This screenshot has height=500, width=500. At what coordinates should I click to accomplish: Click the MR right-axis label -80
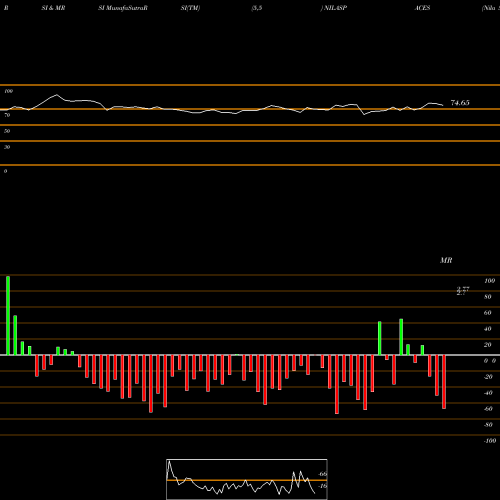point(488,425)
